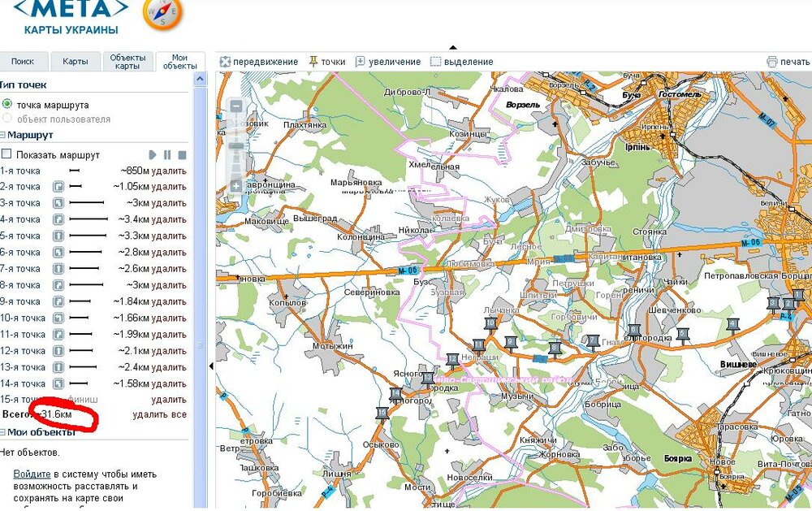Click the zoom in plus button on map
This screenshot has height=511, width=812.
(236, 186)
